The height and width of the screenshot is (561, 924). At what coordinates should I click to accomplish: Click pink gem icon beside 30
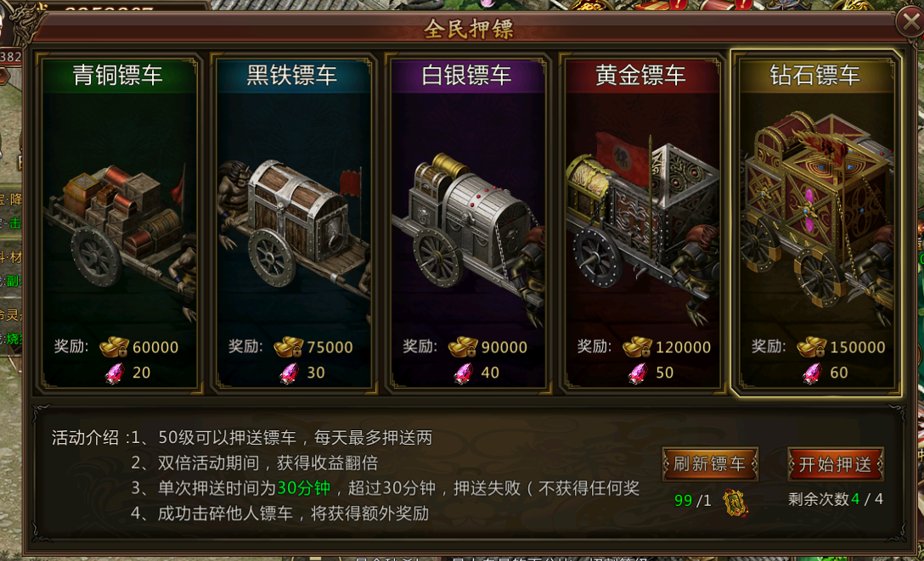click(289, 373)
